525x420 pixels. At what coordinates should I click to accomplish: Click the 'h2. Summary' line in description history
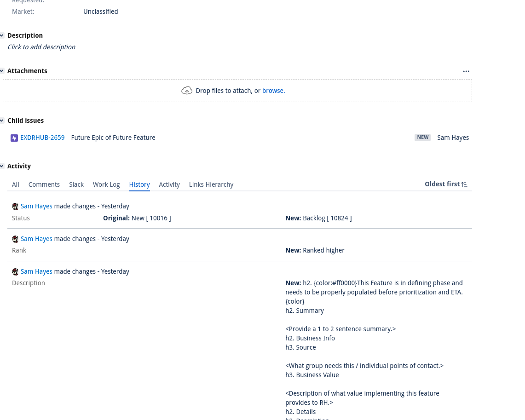305,311
